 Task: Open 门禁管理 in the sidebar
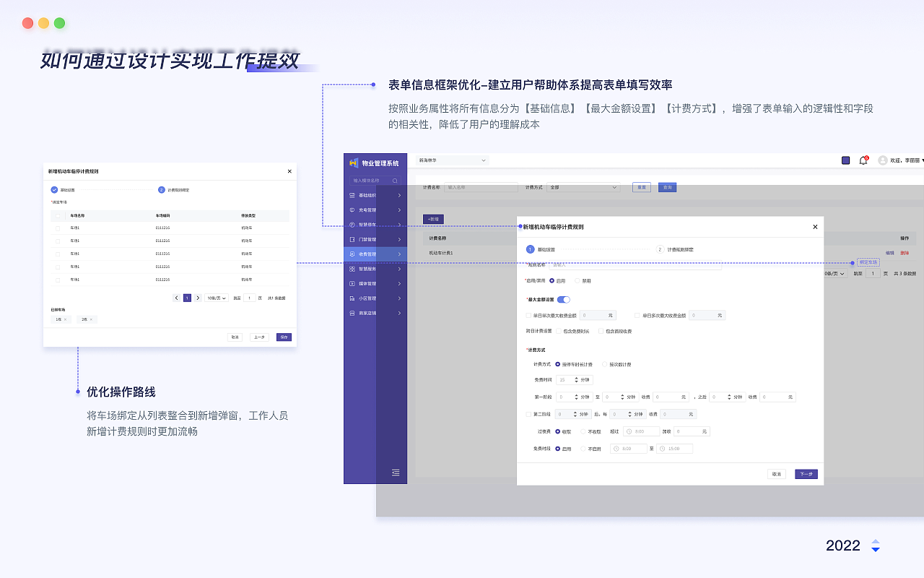pos(375,239)
